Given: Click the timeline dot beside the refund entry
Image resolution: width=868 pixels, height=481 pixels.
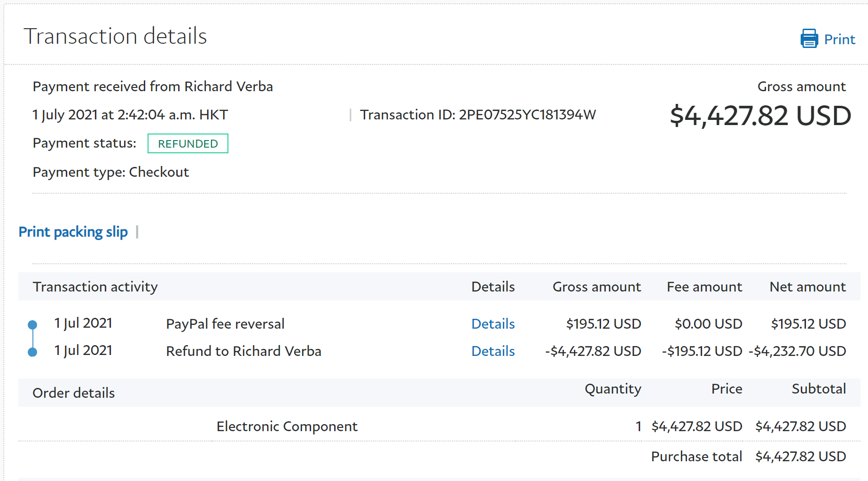Looking at the screenshot, I should [32, 352].
